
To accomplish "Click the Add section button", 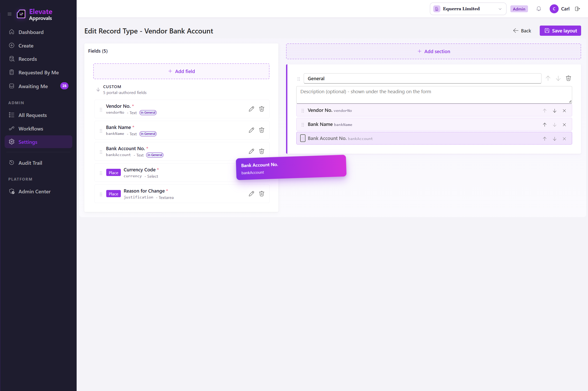I will (433, 51).
